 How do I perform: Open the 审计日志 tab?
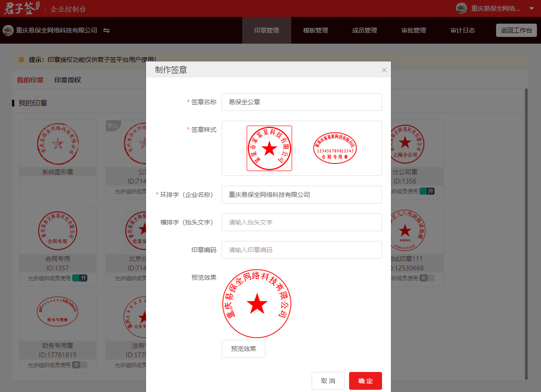[x=463, y=30]
